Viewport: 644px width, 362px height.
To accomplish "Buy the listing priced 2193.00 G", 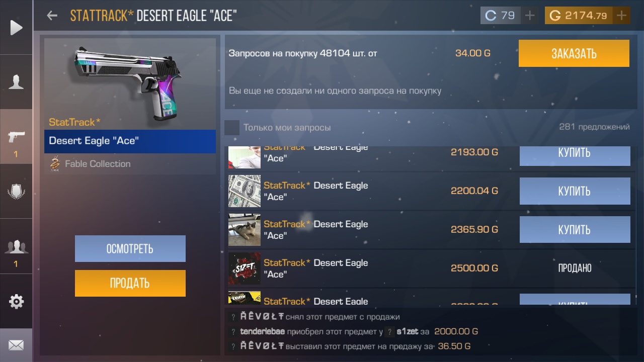I will (x=575, y=155).
